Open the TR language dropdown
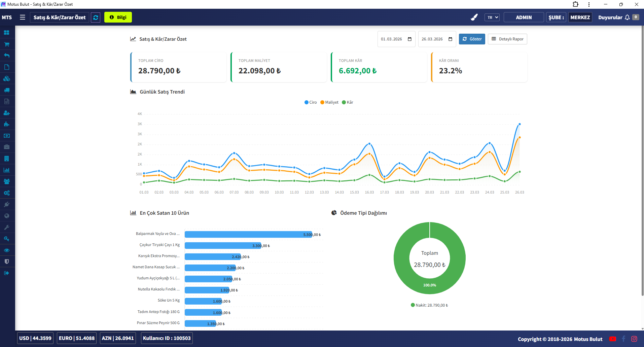 coord(492,18)
